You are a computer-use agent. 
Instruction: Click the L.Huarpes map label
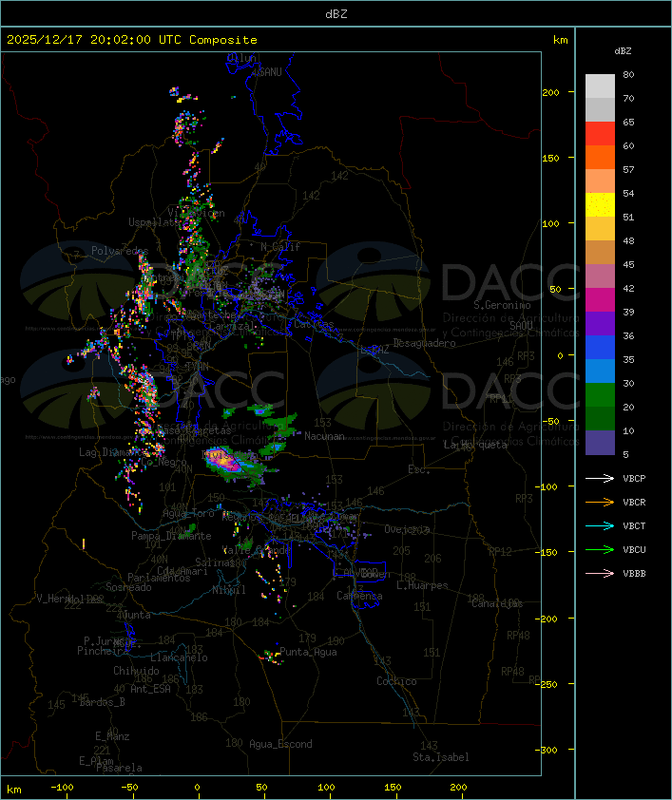pos(422,585)
